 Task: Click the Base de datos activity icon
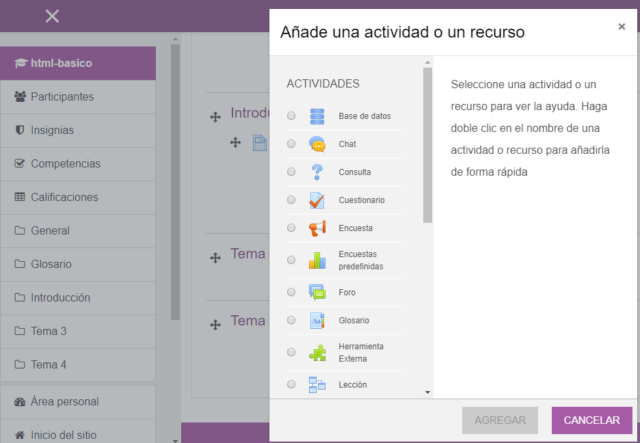point(317,116)
